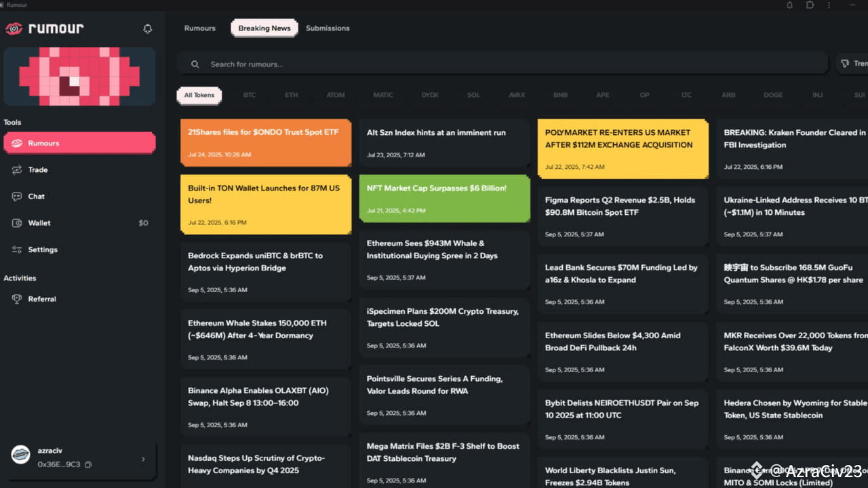Click the Chat bubble icon
The image size is (868, 488).
click(x=17, y=197)
